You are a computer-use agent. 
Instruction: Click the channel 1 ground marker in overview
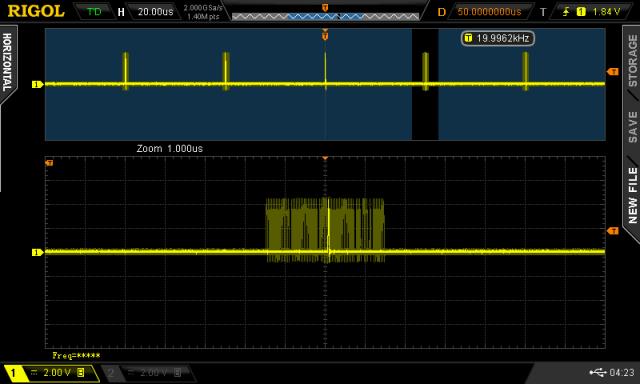click(x=37, y=84)
